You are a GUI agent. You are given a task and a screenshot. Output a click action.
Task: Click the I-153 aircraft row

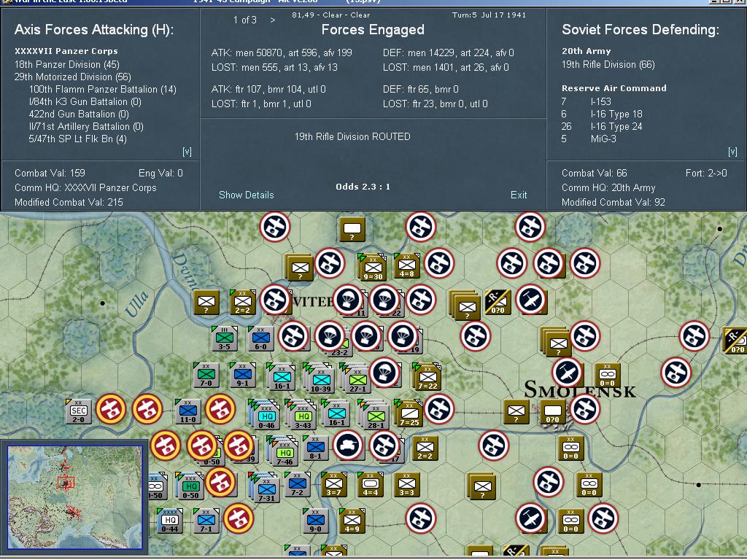(x=586, y=101)
